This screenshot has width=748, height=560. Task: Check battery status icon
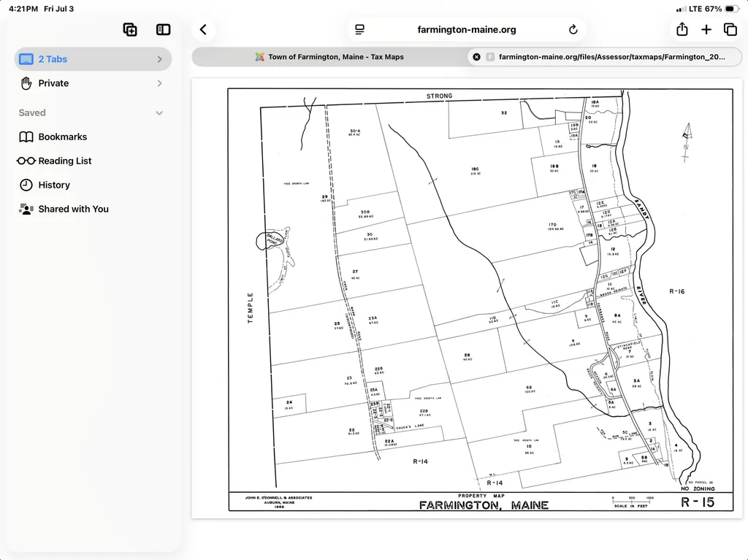click(x=732, y=9)
